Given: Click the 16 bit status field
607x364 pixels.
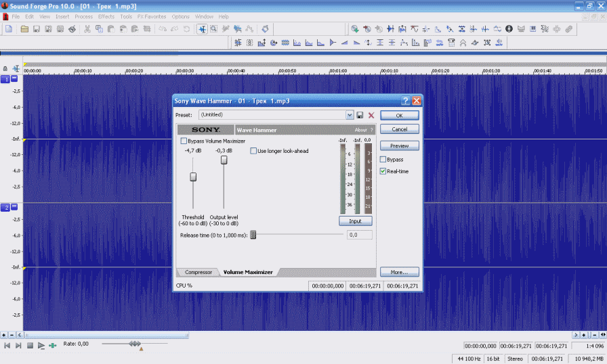Looking at the screenshot, I should pos(493,359).
